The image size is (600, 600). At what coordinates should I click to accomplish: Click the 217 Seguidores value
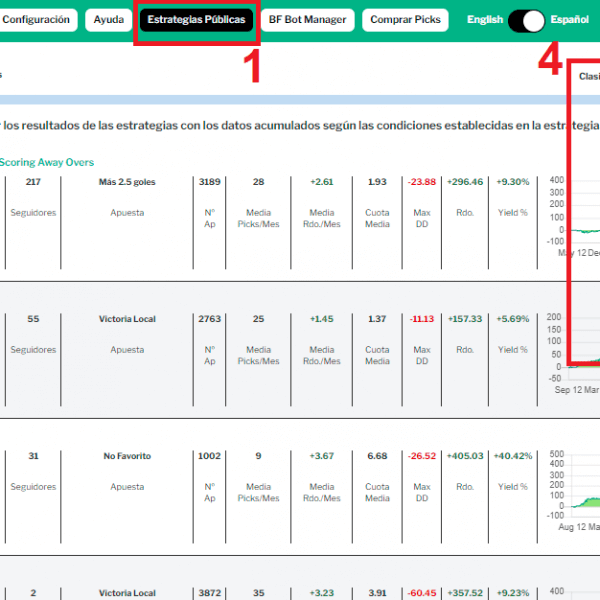click(x=33, y=182)
